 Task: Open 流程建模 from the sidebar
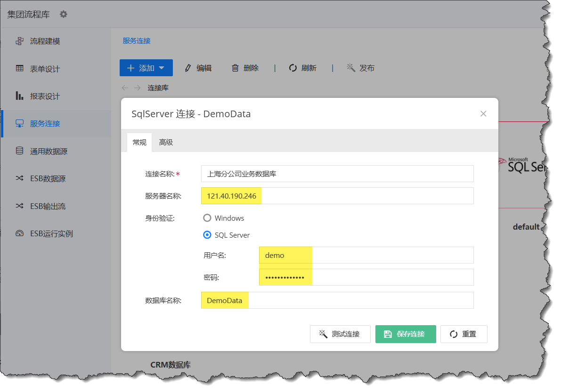pyautogui.click(x=45, y=41)
